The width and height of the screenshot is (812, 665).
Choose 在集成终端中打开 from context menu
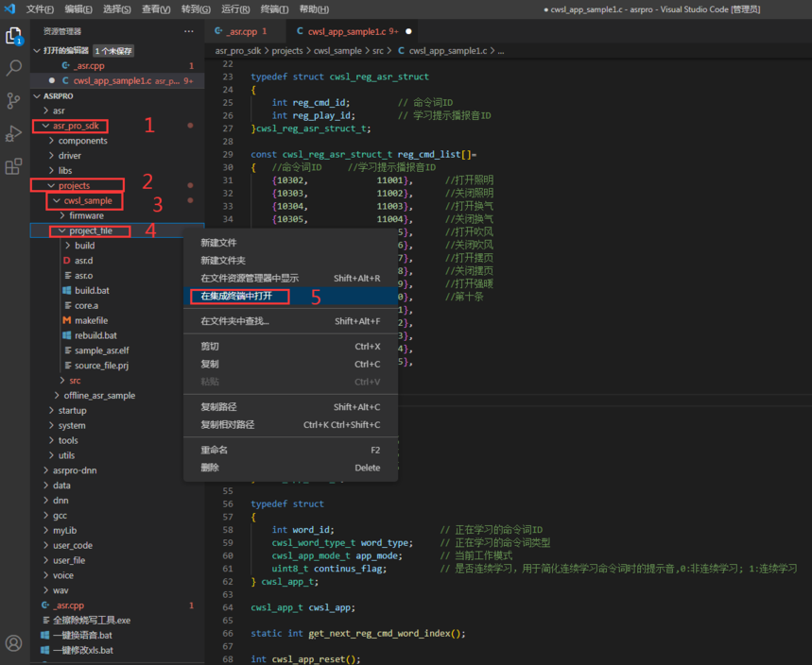[290, 296]
